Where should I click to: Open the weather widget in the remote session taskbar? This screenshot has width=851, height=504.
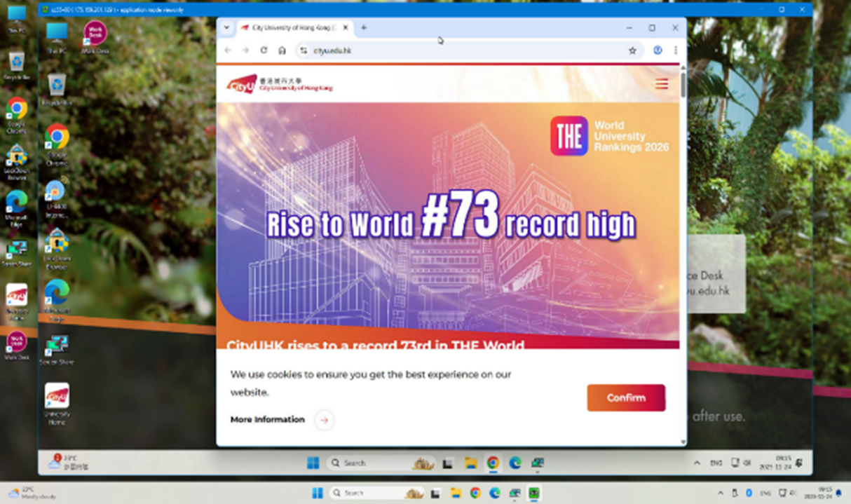pyautogui.click(x=67, y=462)
